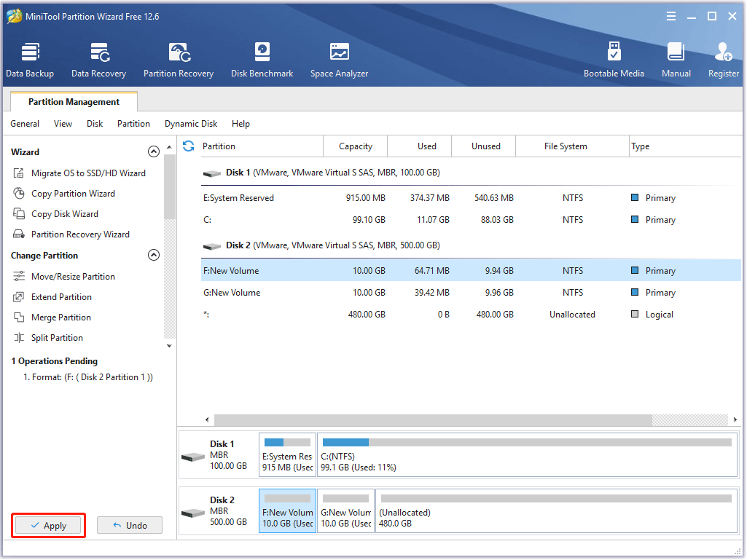Collapse the Wizard section

click(153, 152)
